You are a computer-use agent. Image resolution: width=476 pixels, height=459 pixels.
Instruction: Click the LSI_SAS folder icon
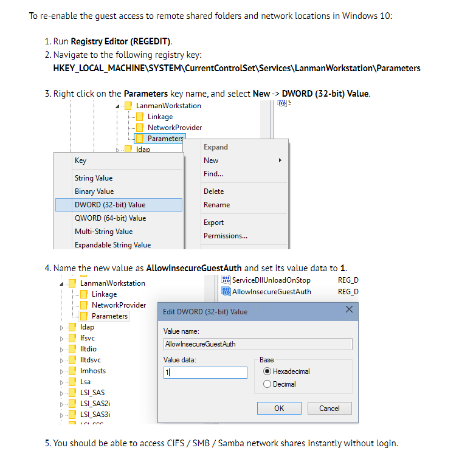(72, 393)
